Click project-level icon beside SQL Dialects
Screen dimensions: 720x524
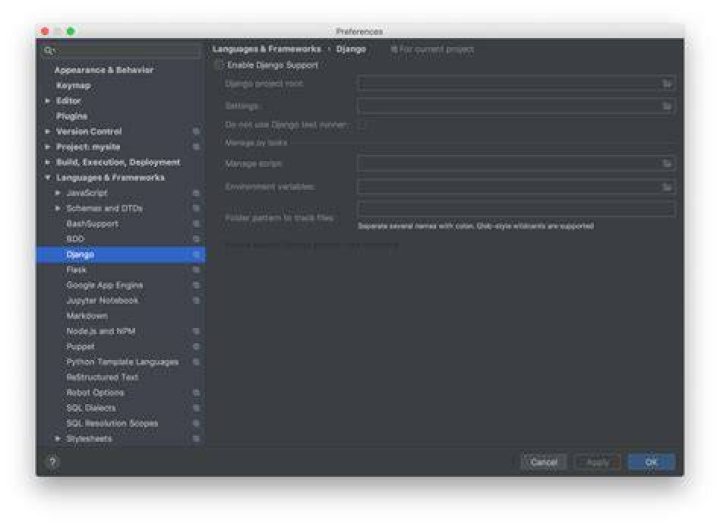click(x=196, y=408)
